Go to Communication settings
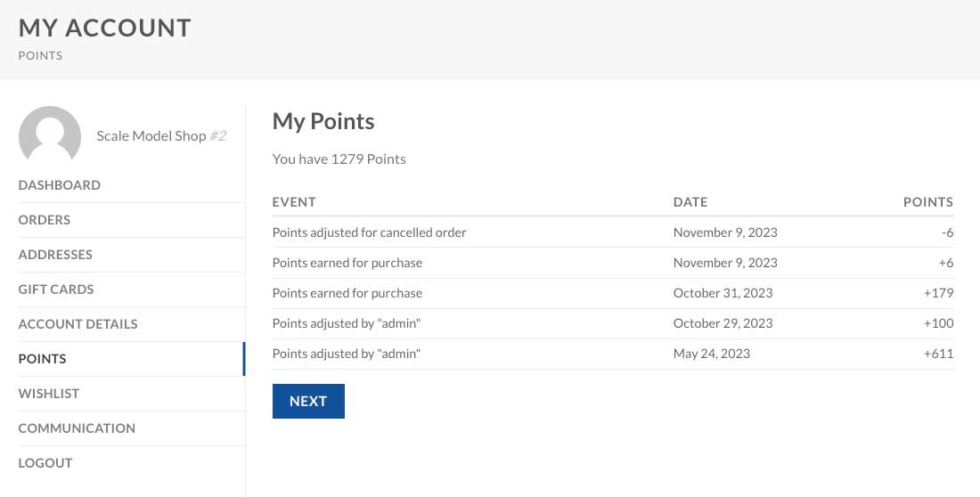This screenshot has height=497, width=980. [x=77, y=428]
